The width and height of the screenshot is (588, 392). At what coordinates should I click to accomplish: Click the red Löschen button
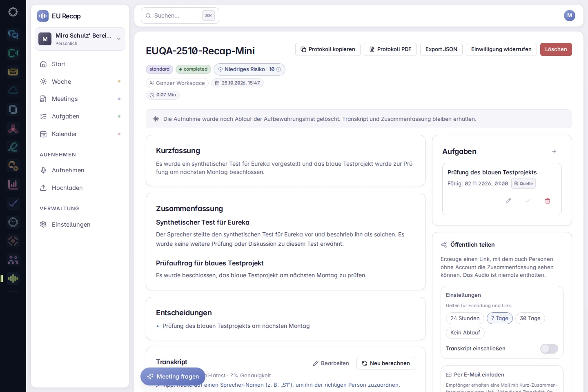[556, 49]
